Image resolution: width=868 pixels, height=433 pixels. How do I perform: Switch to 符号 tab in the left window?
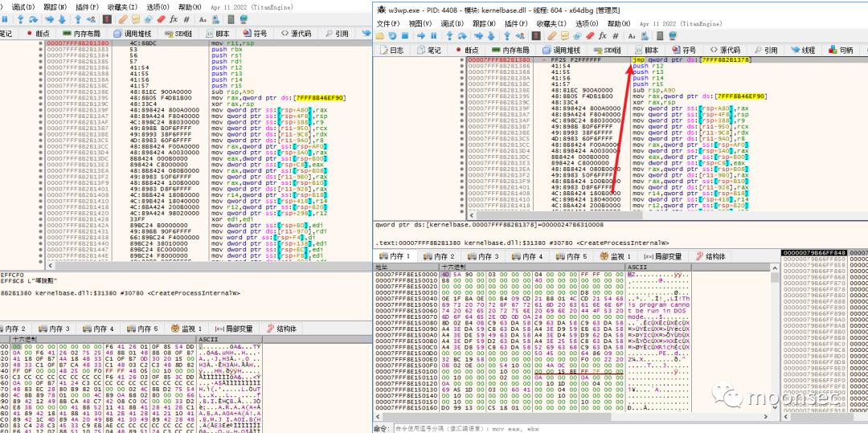click(256, 34)
